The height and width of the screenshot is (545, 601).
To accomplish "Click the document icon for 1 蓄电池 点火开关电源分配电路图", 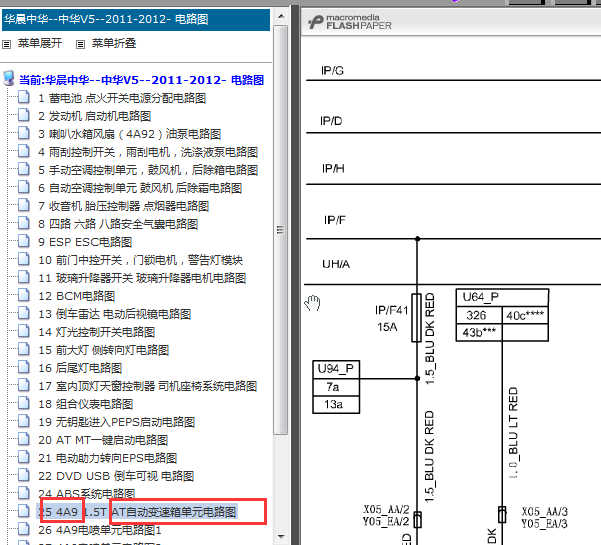I will [24, 97].
